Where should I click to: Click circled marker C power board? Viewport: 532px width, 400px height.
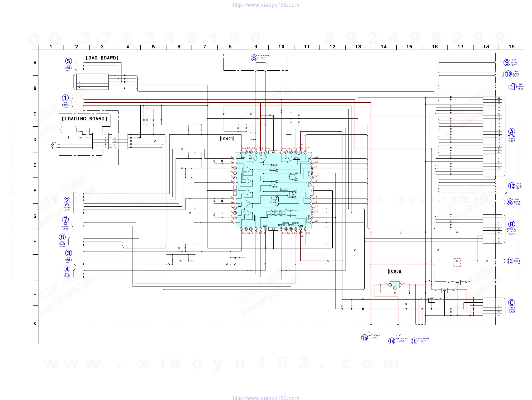click(511, 303)
